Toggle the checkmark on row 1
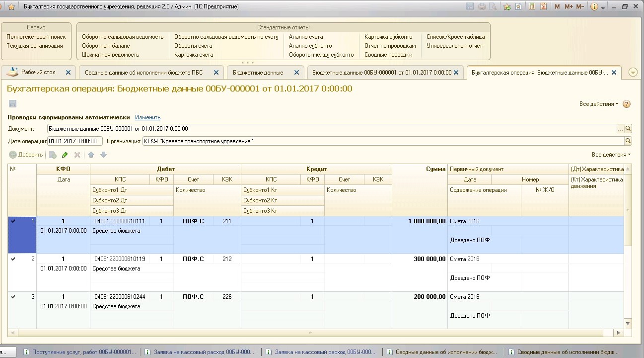The height and width of the screenshot is (358, 644). tap(13, 221)
